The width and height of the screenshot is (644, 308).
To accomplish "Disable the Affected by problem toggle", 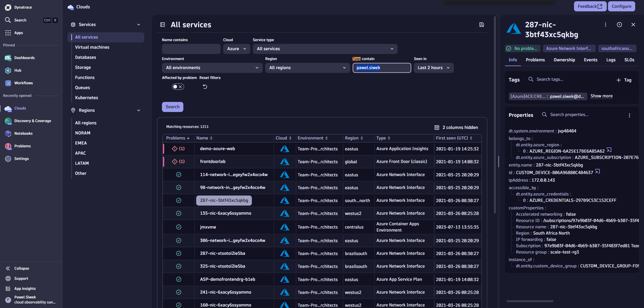I will pos(178,87).
